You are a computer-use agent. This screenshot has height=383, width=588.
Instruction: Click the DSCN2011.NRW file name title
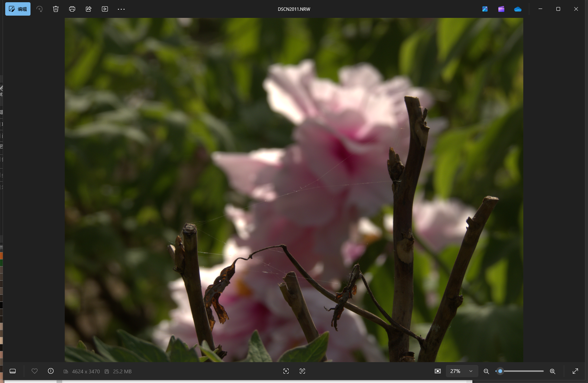[294, 9]
